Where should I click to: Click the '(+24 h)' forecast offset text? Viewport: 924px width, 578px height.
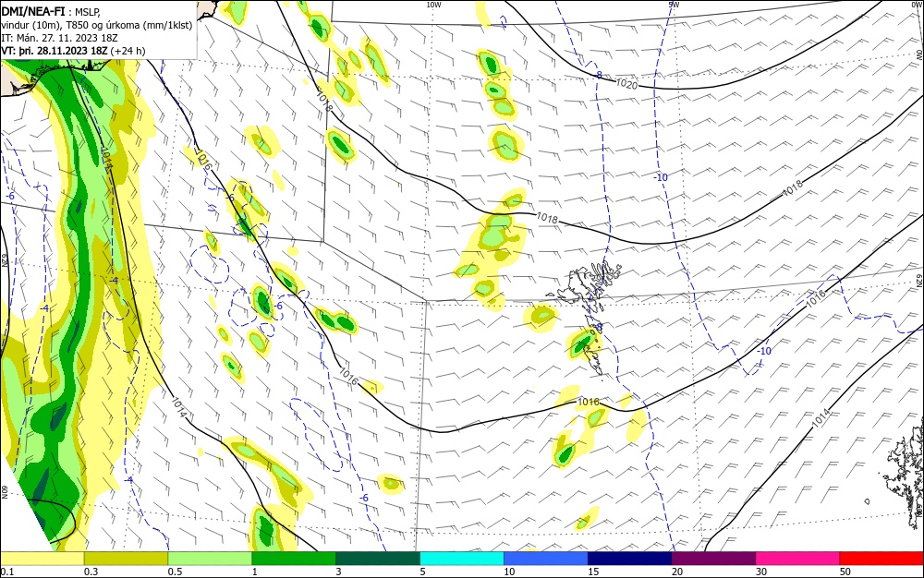128,51
